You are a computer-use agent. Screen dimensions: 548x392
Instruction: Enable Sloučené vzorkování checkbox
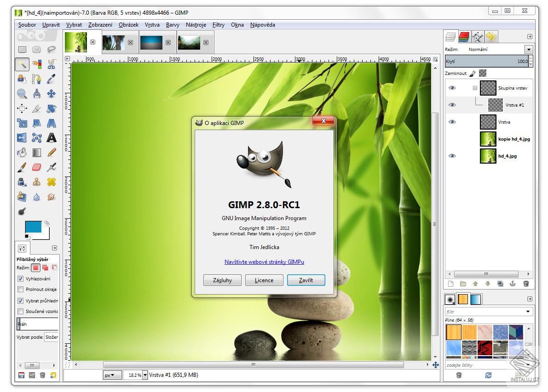coord(20,312)
